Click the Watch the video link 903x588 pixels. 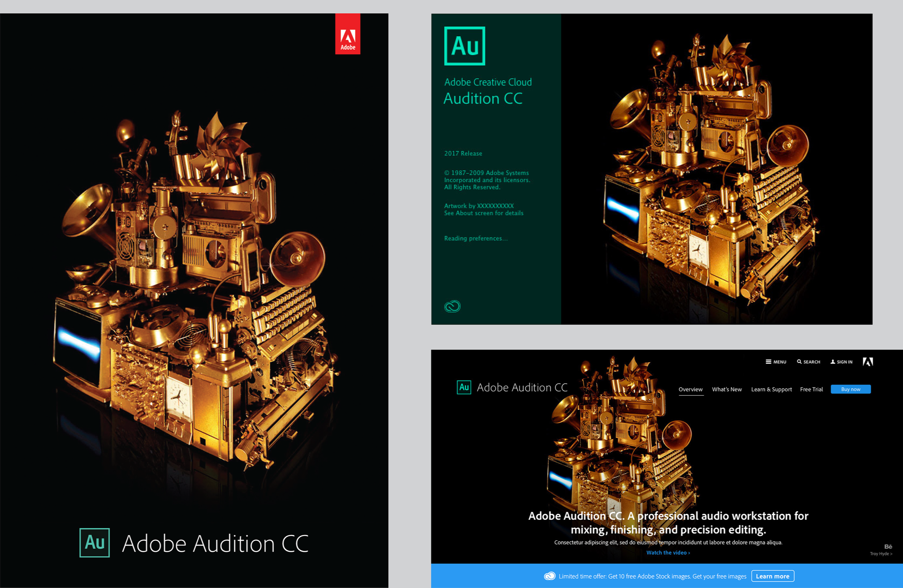pyautogui.click(x=668, y=552)
